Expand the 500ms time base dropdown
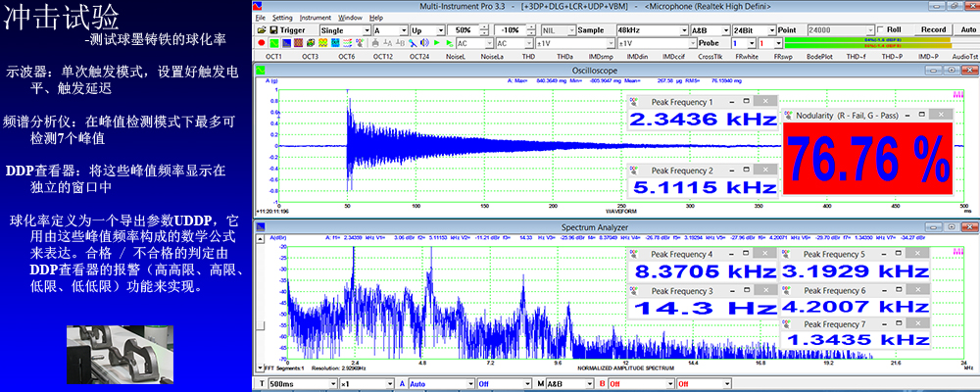The width and height of the screenshot is (980, 392). (x=301, y=384)
